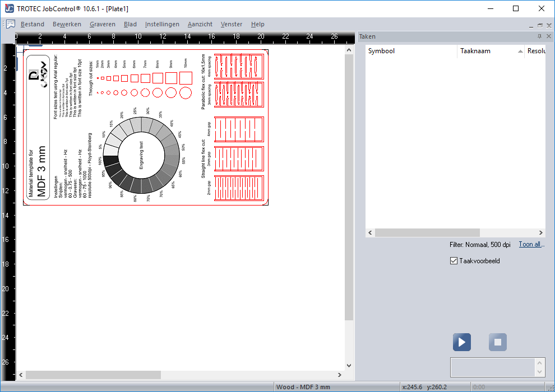Viewport: 555px width, 392px height.
Task: Stop the laser job with stop button
Action: [x=498, y=342]
